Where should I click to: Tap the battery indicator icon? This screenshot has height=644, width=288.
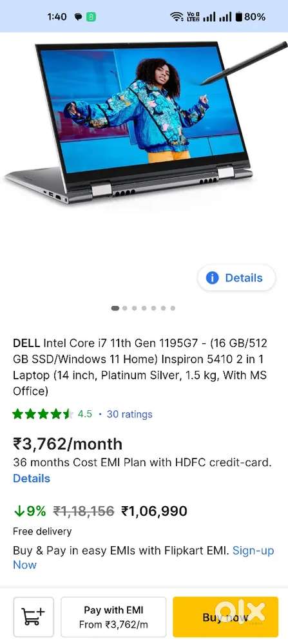(238, 17)
